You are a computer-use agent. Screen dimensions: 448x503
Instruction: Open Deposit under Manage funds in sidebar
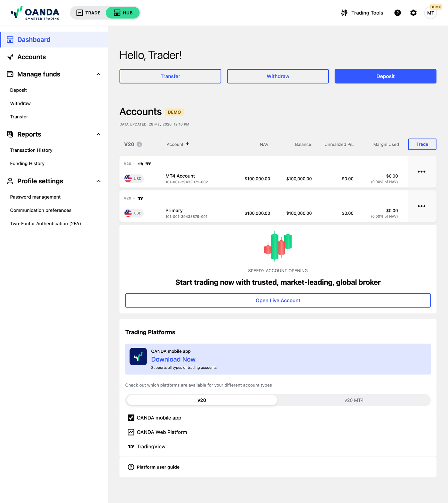point(19,90)
